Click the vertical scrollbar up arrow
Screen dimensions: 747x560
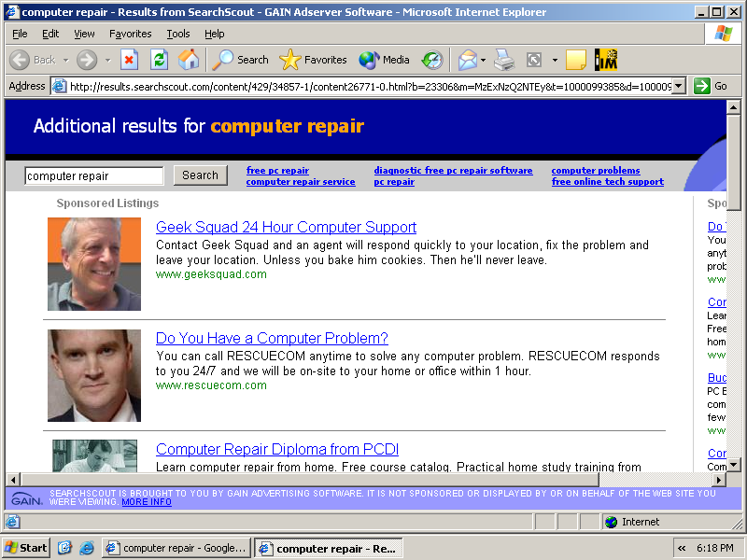tap(734, 107)
